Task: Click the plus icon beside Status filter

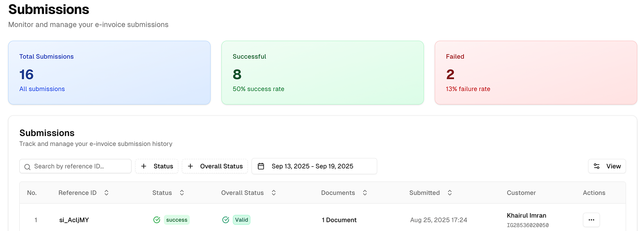Action: pyautogui.click(x=144, y=166)
